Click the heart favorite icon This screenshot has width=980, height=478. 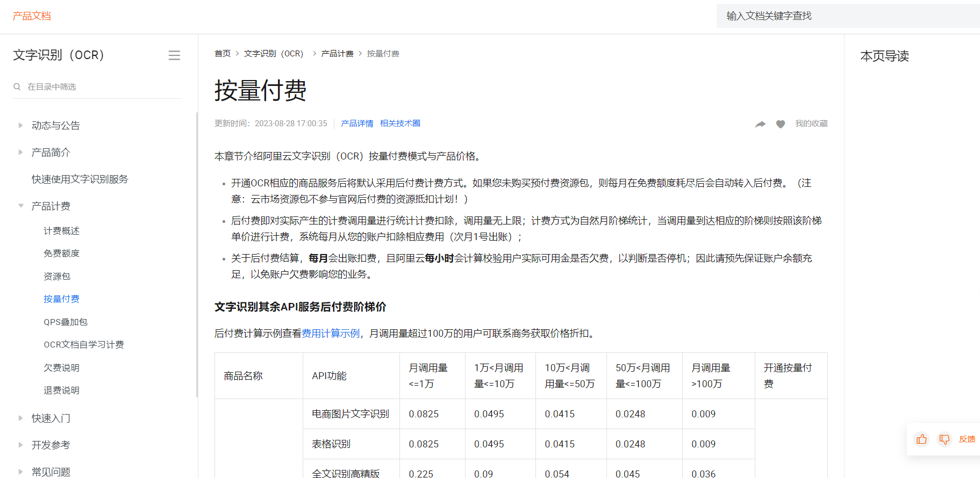click(x=781, y=124)
